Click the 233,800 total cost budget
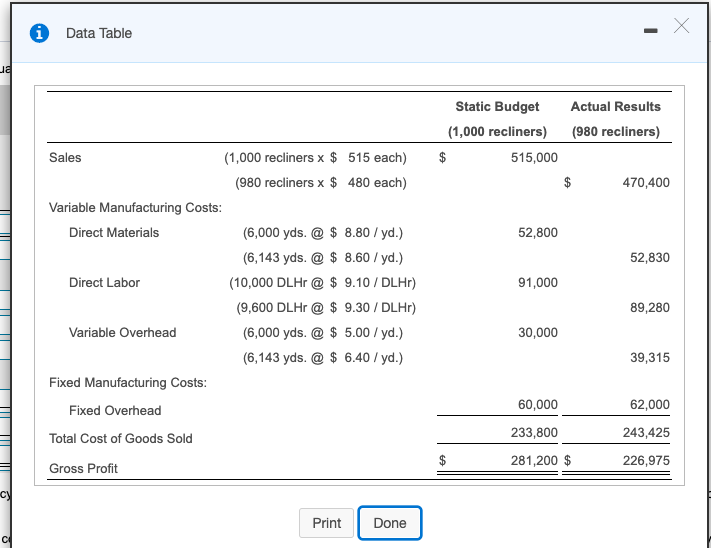 click(534, 432)
